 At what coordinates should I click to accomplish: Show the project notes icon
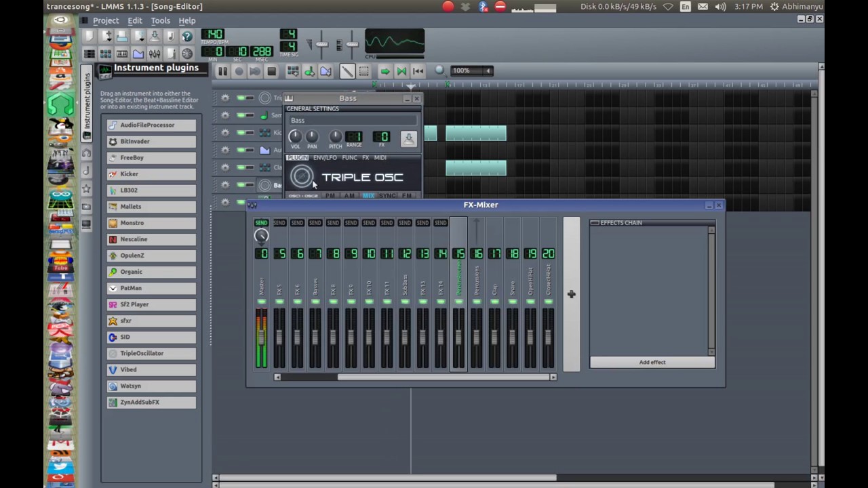click(x=171, y=54)
